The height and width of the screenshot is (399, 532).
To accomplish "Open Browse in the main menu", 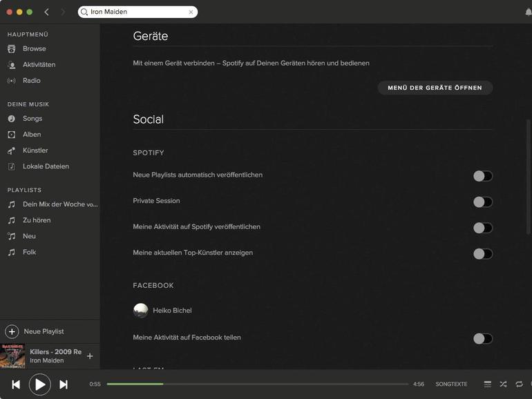I will pyautogui.click(x=35, y=49).
